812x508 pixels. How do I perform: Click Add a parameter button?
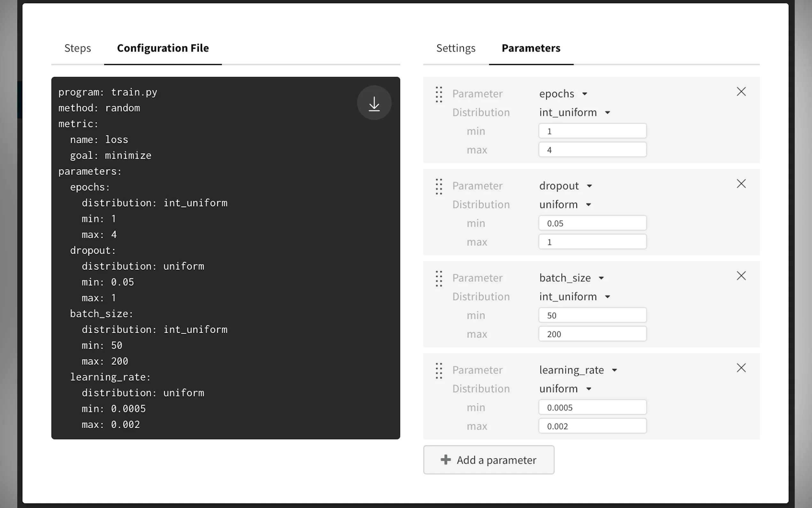click(488, 460)
